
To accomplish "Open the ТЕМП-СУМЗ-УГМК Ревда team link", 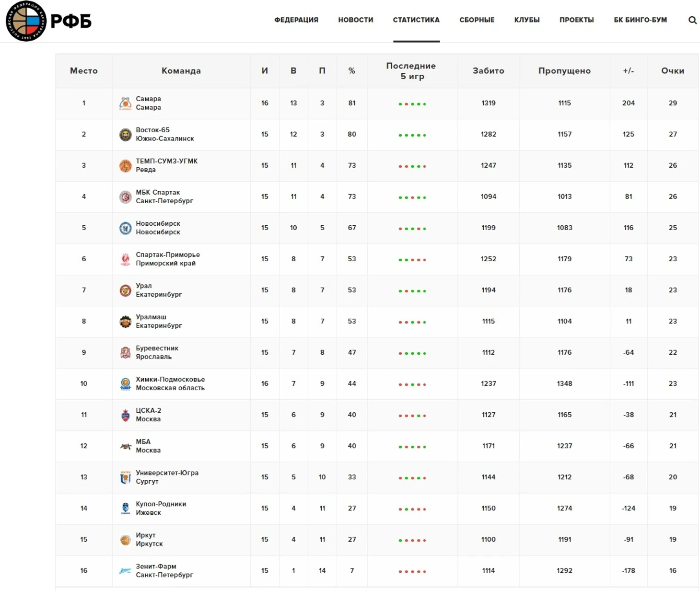I will pos(167,165).
